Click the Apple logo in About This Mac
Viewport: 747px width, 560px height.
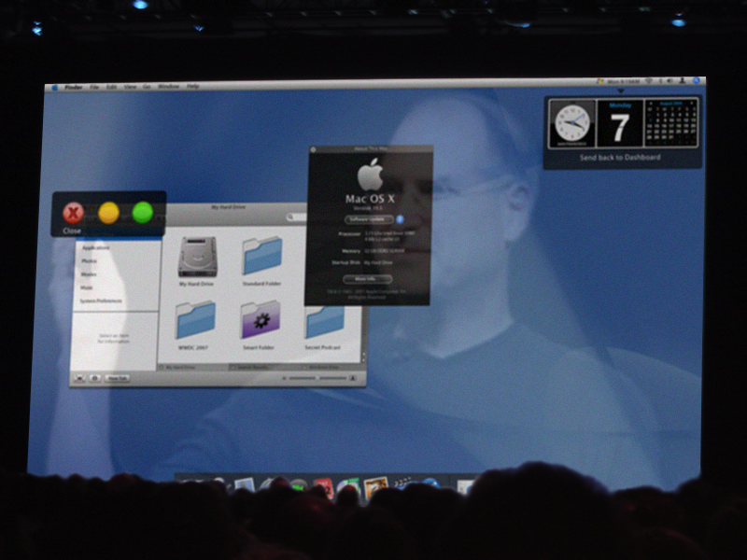coord(371,175)
